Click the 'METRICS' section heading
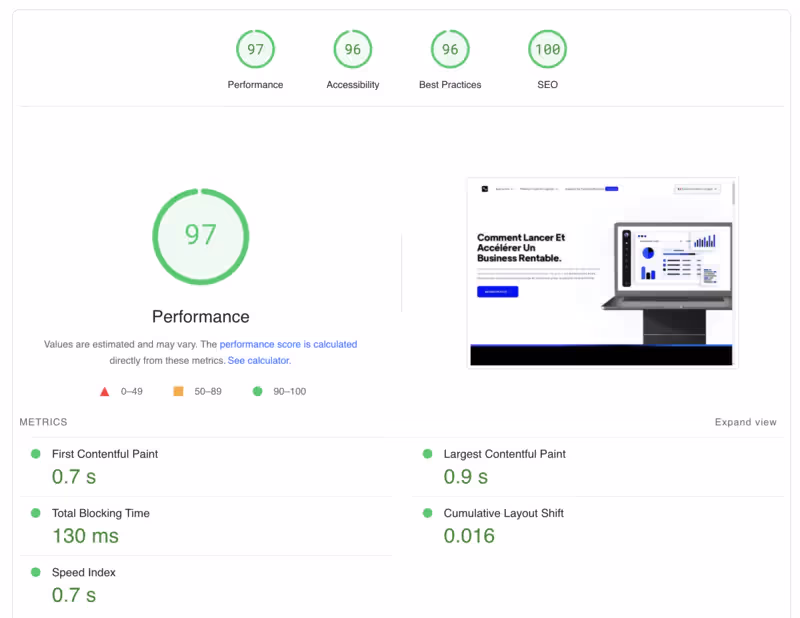800x618 pixels. [x=43, y=422]
